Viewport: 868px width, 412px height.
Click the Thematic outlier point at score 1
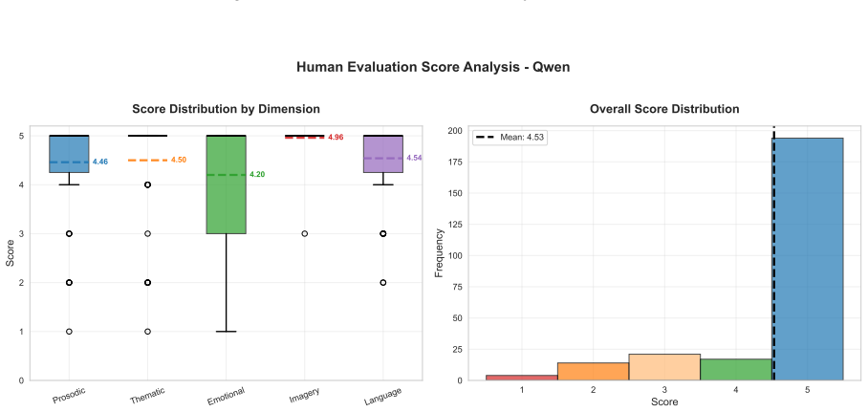point(147,332)
